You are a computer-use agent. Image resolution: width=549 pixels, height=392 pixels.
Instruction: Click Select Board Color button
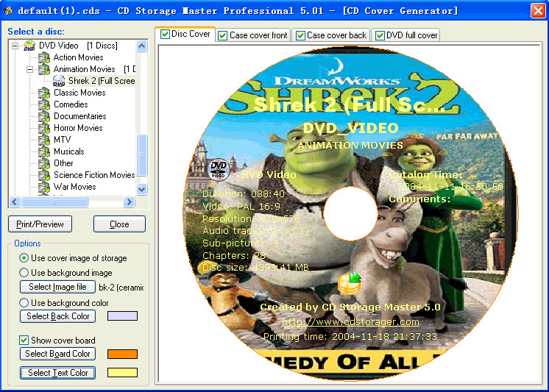(58, 354)
